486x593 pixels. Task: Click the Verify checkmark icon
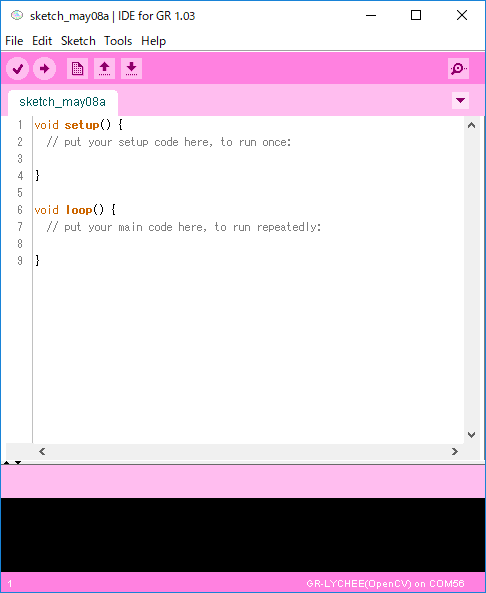(x=17, y=68)
